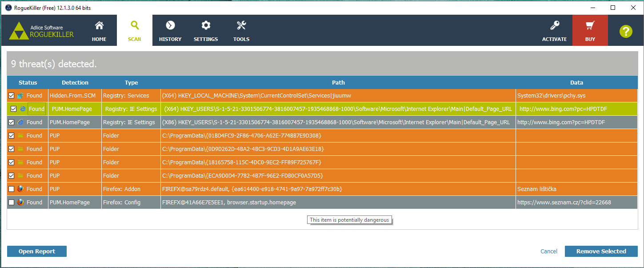This screenshot has width=644, height=268.
Task: Untick the checkbox for folder {ECA9D0D4-7782
Action: [11, 176]
